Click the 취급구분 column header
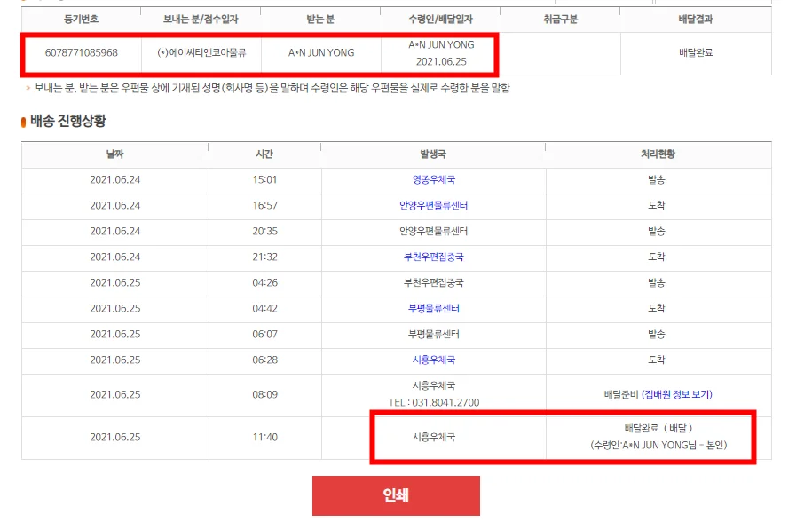This screenshot has height=522, width=812. (560, 20)
